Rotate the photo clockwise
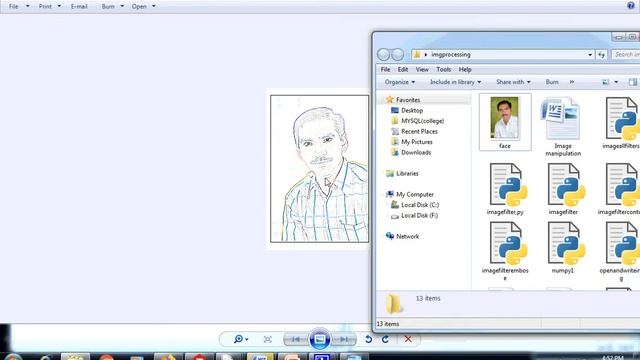Screen dimensions: 640x360 (385, 339)
